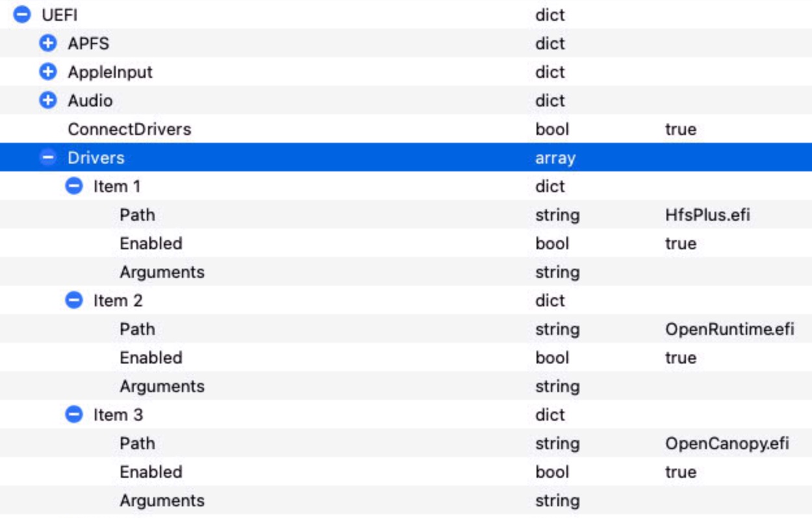The height and width of the screenshot is (518, 812).
Task: Click OpenRuntime.efi Enabled true value
Action: tap(680, 358)
